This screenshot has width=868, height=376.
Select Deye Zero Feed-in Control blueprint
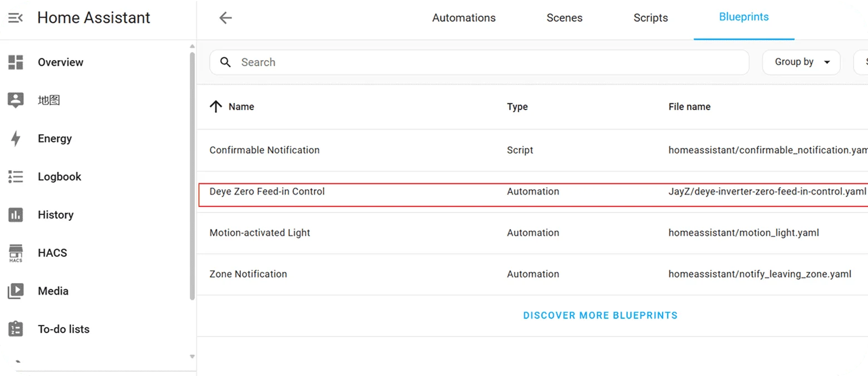(x=267, y=191)
